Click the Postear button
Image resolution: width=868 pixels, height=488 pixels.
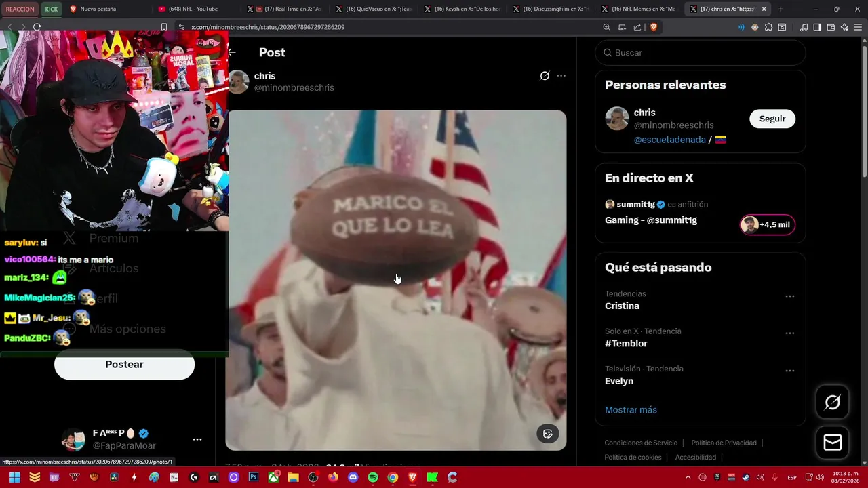pos(124,365)
